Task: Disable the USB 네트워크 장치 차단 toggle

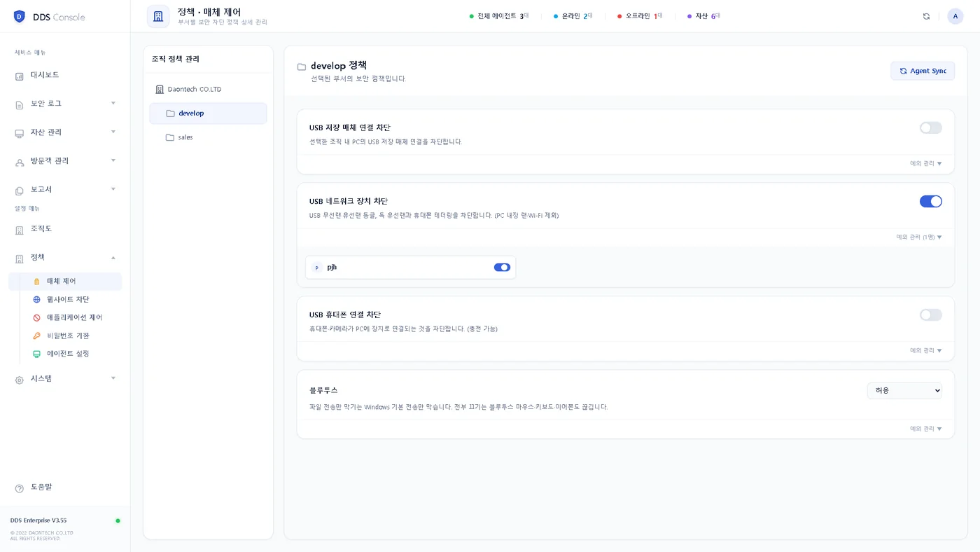Action: coord(931,201)
